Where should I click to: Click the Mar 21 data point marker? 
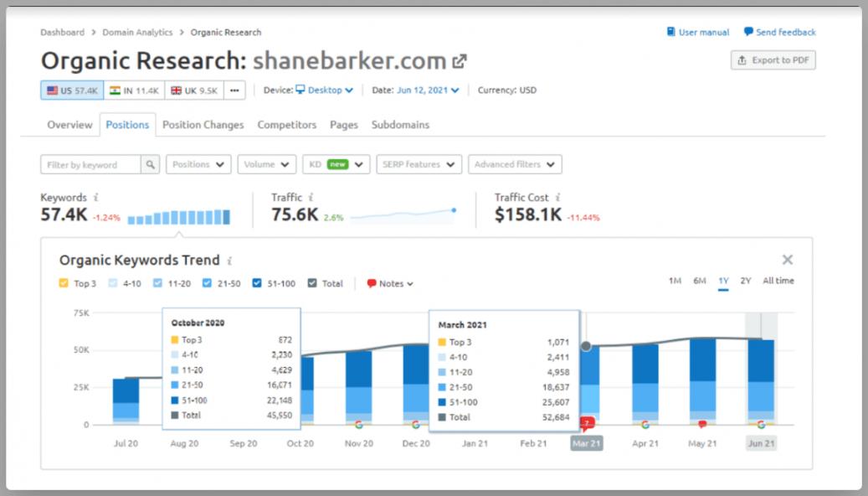586,346
